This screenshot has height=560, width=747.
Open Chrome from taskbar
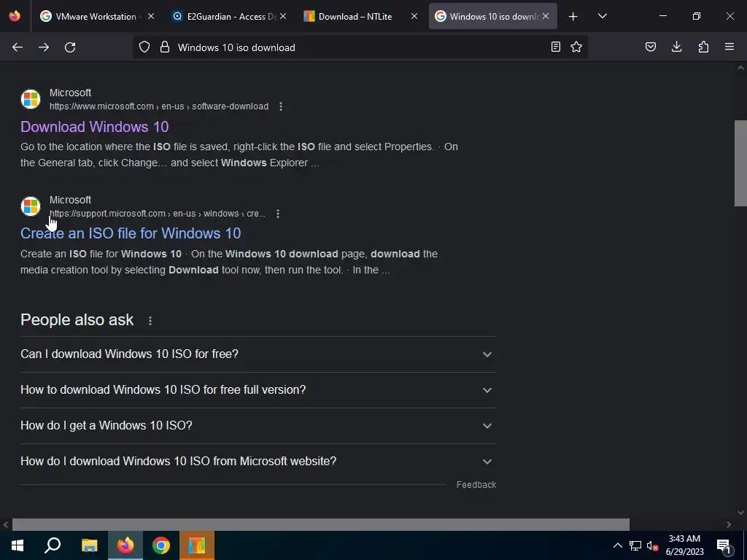(161, 545)
